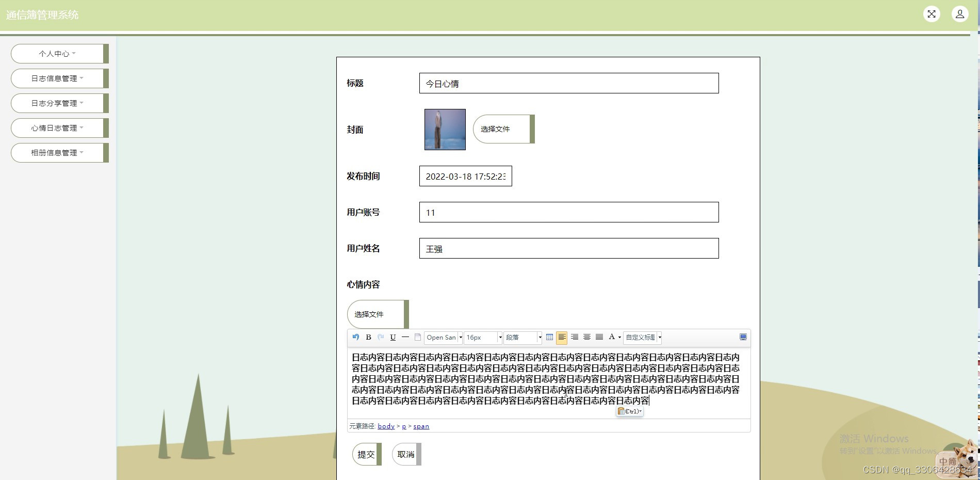Toggle bold formatting in the editor

tap(368, 337)
